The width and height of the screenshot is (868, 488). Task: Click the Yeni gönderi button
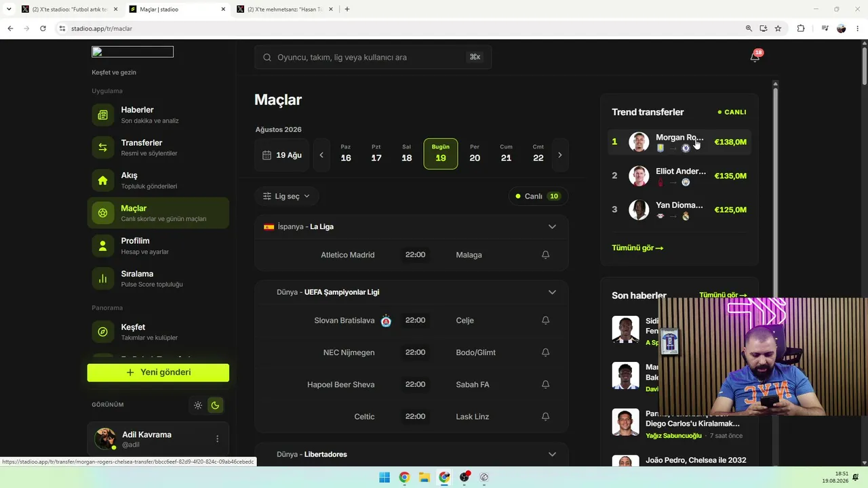click(x=158, y=373)
